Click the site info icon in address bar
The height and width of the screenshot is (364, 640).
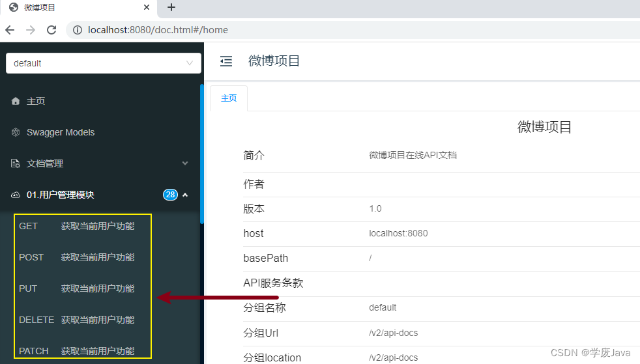[x=78, y=30]
